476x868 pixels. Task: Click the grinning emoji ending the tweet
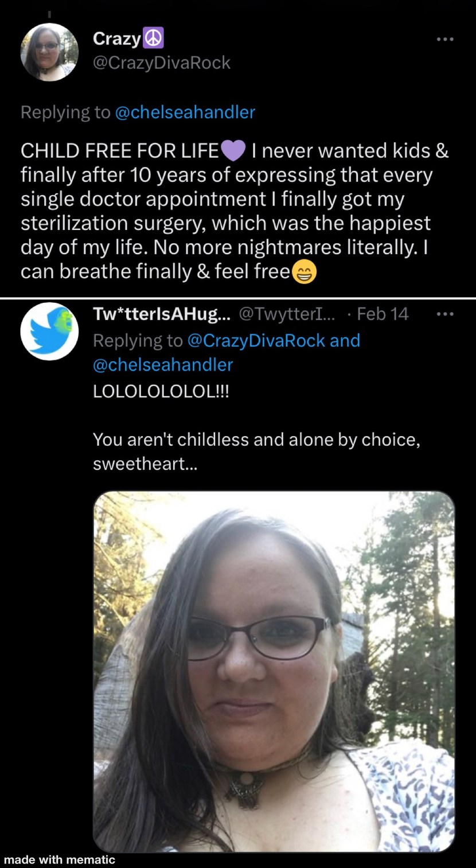pos(304,271)
